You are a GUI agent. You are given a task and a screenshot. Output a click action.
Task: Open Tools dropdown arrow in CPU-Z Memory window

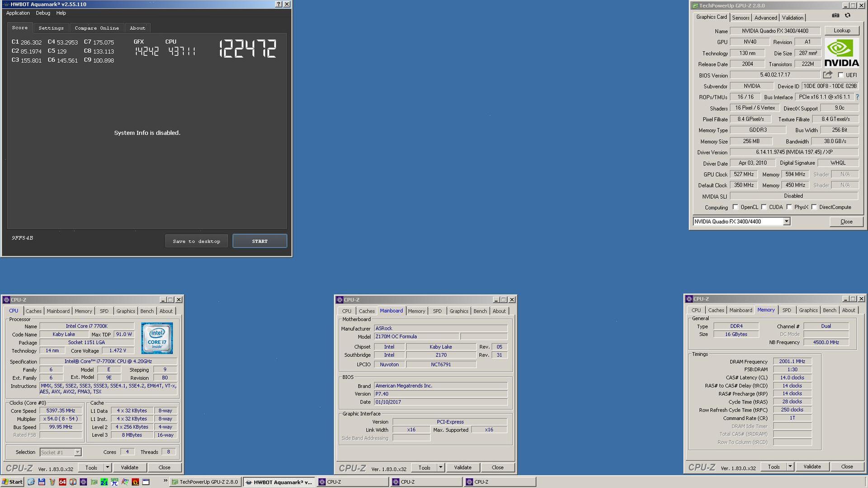click(x=790, y=466)
